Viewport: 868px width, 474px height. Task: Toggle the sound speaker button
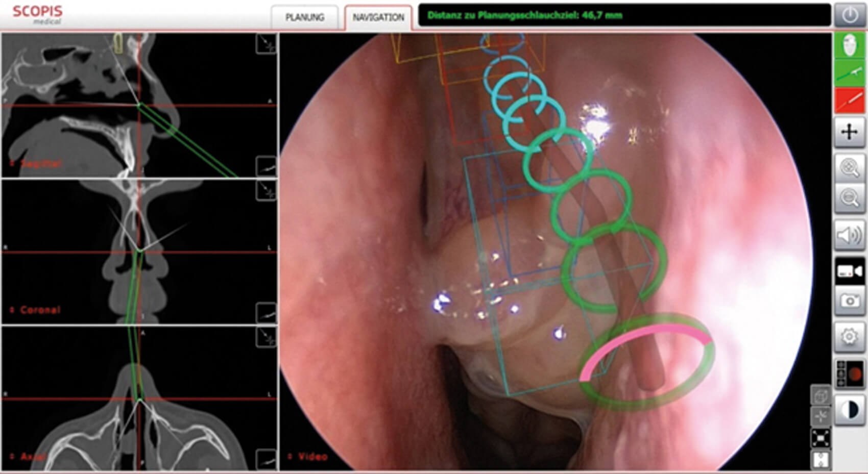849,235
